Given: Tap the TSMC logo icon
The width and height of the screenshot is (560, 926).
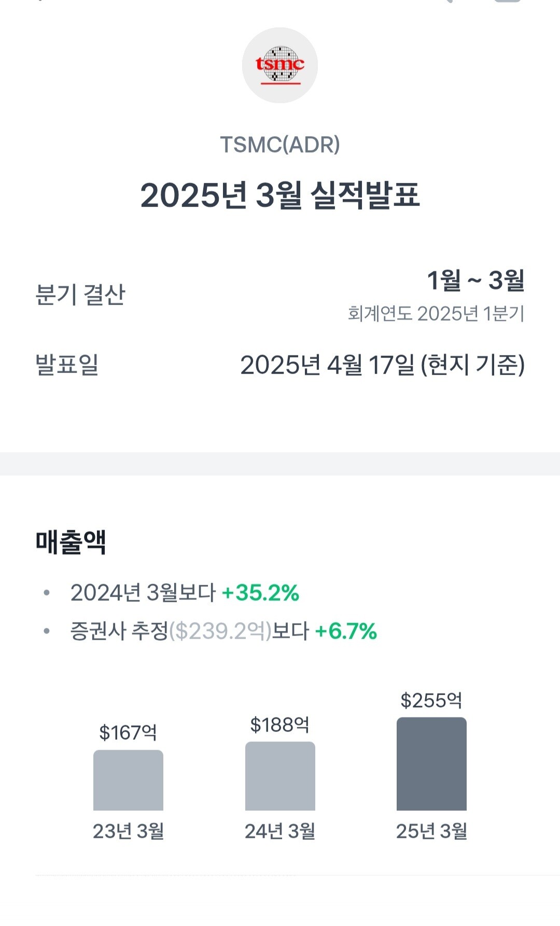Looking at the screenshot, I should pos(280,65).
